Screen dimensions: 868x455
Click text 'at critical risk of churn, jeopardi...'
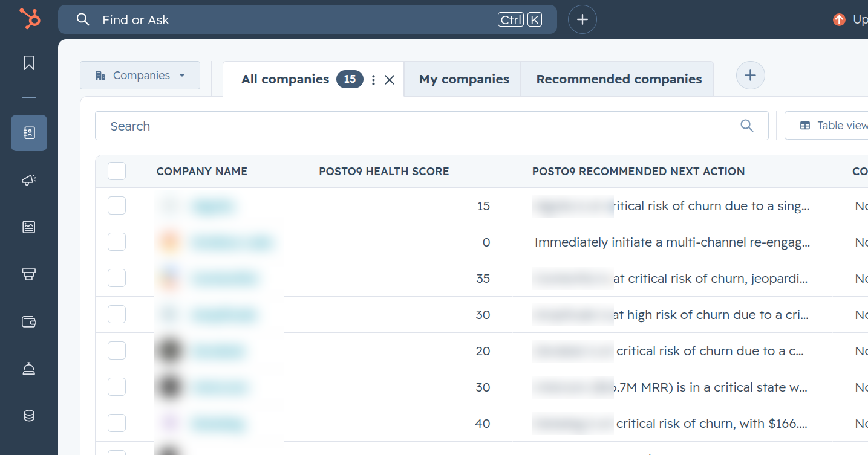(x=711, y=279)
